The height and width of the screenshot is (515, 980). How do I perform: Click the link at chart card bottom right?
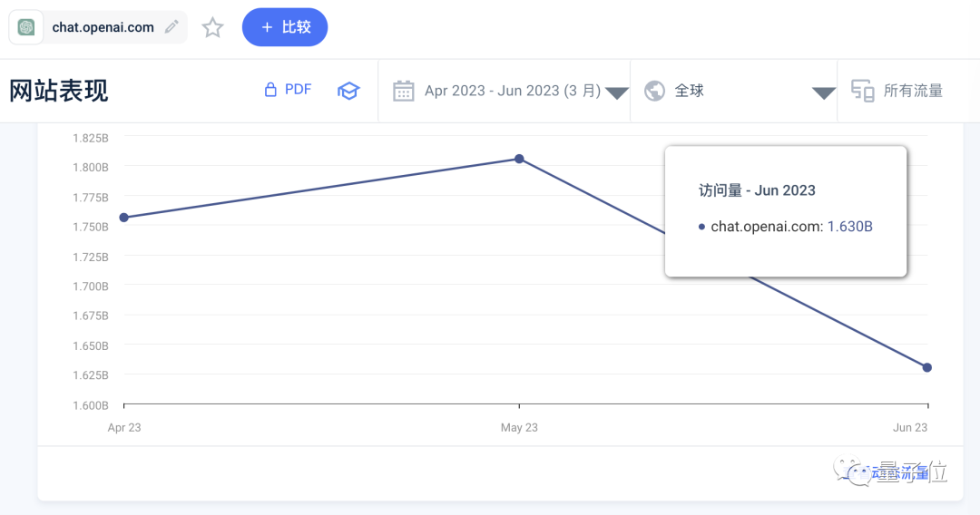(x=887, y=474)
